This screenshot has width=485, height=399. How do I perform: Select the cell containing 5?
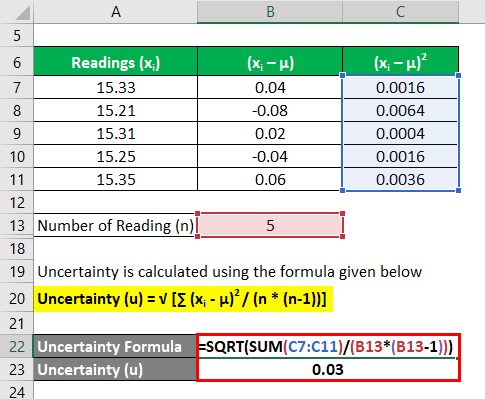tap(270, 225)
